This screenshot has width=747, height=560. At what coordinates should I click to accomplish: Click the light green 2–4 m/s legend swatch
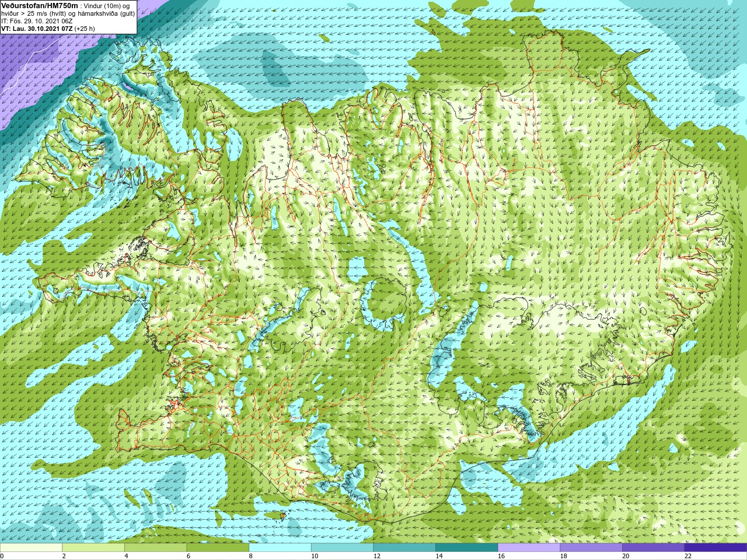(93, 548)
